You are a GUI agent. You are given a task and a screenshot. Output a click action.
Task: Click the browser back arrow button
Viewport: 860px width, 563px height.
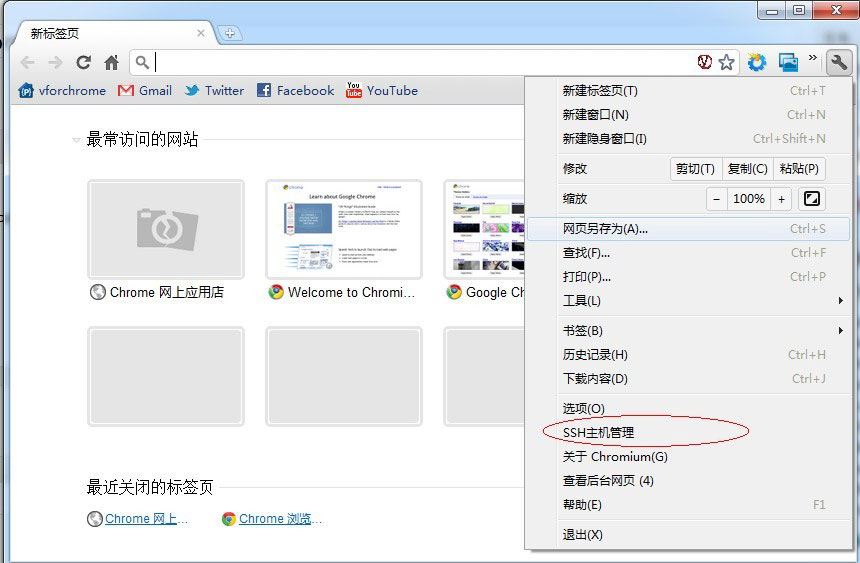point(27,62)
